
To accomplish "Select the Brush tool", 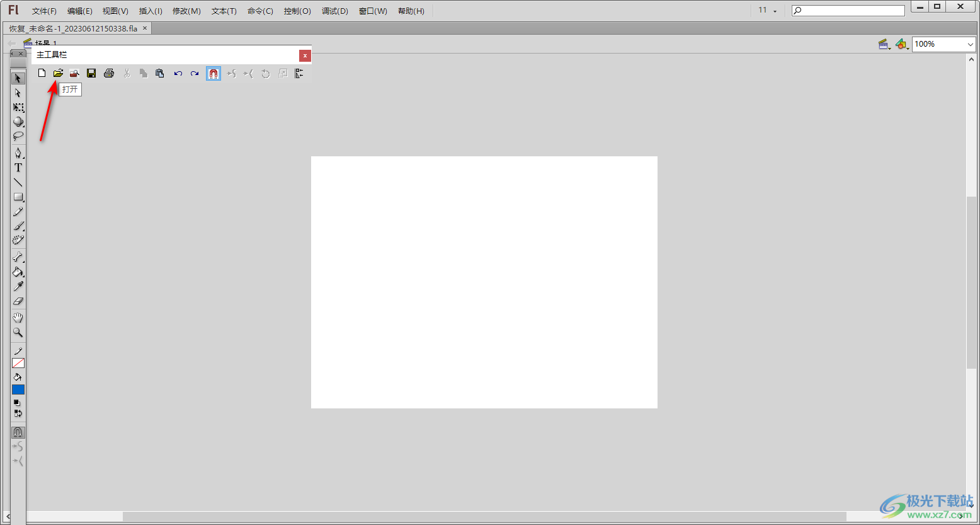I will 18,226.
